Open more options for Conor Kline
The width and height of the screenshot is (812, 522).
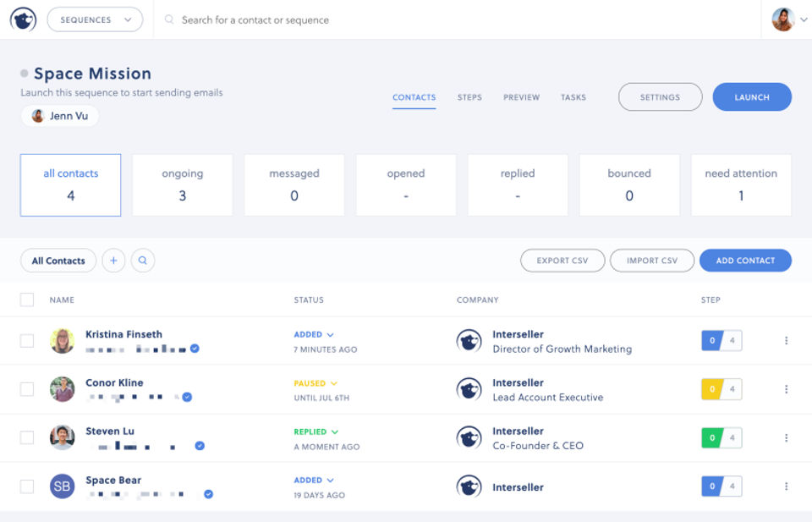786,389
